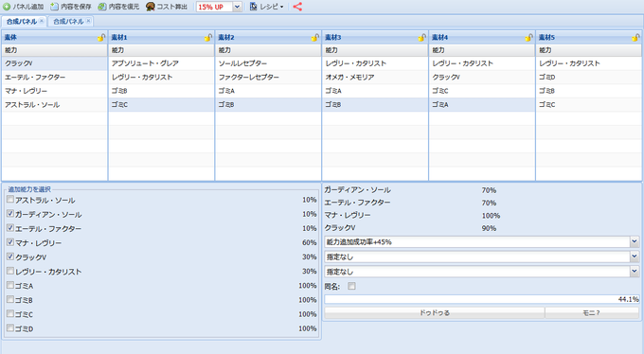The height and width of the screenshot is (354, 644).
Task: Uncheck the マナ・レヴリー checkbox
Action: [x=10, y=242]
